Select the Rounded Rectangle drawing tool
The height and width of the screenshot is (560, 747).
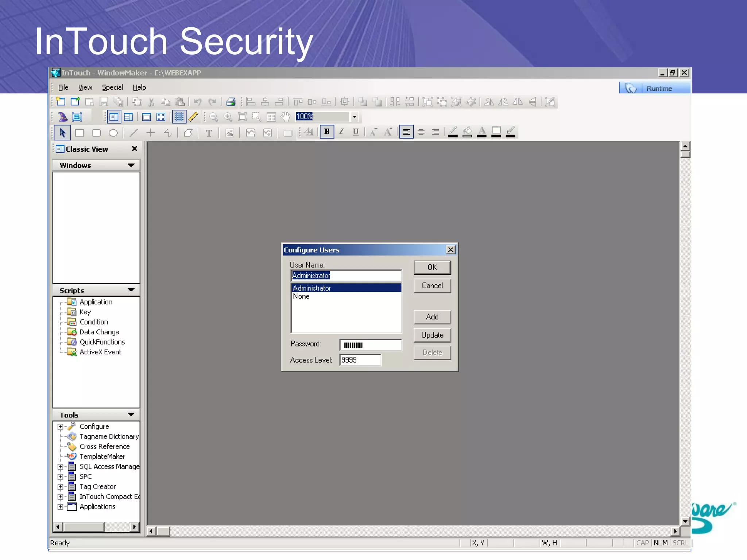96,133
